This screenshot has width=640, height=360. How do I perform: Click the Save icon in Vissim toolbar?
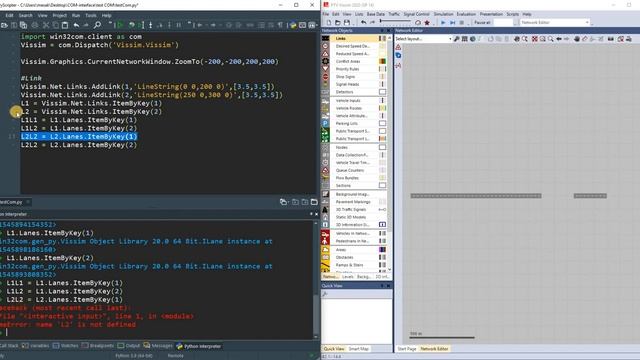(x=347, y=22)
